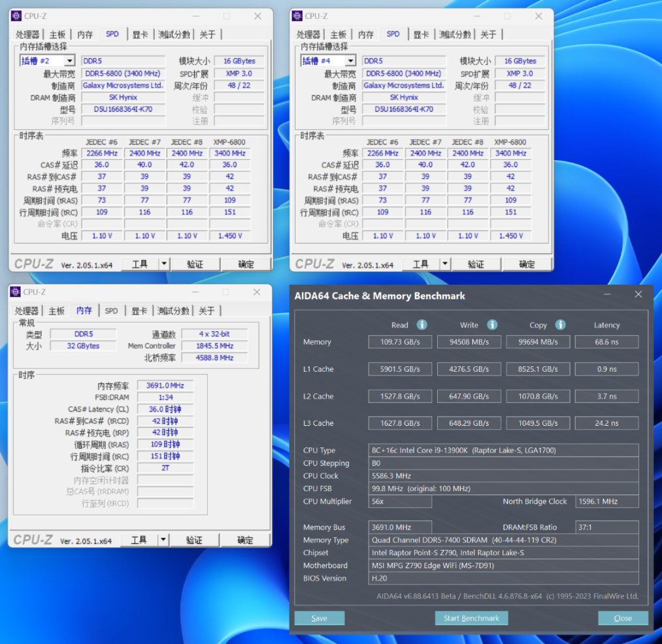Image resolution: width=662 pixels, height=644 pixels.
Task: Click model D5U1668364I-K70 in slot #2 window
Action: click(123, 109)
